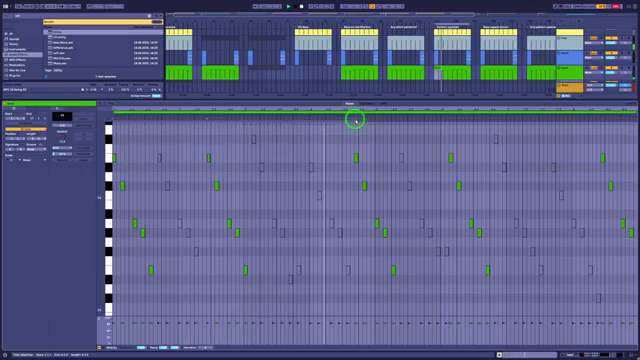Image resolution: width=640 pixels, height=360 pixels.
Task: Select the orange Bass track header
Action: point(569,87)
